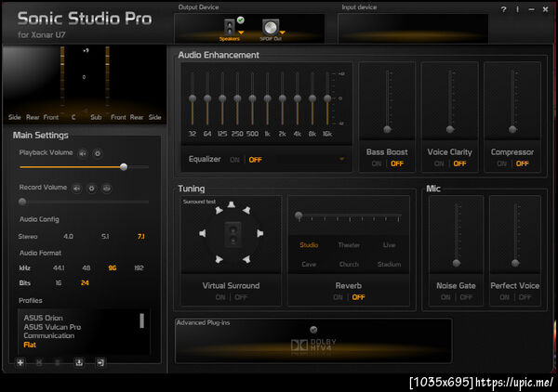558x392 pixels.
Task: Test the right side surround speaker
Action: [260, 233]
